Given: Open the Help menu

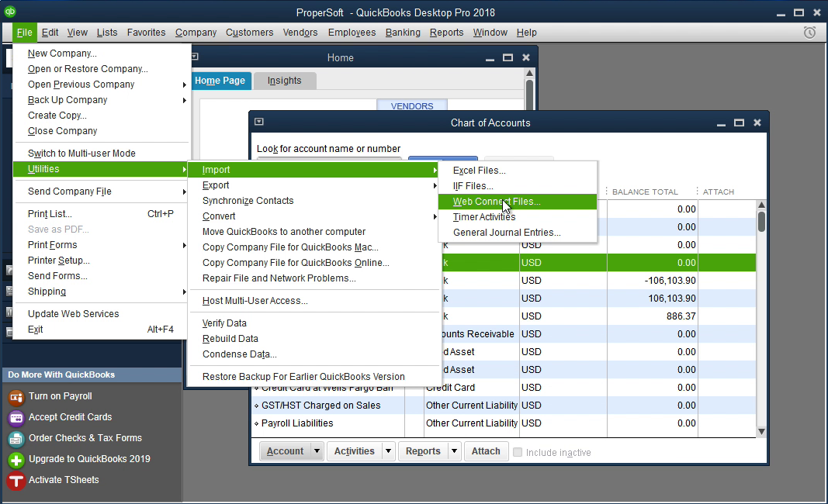Looking at the screenshot, I should 526,33.
